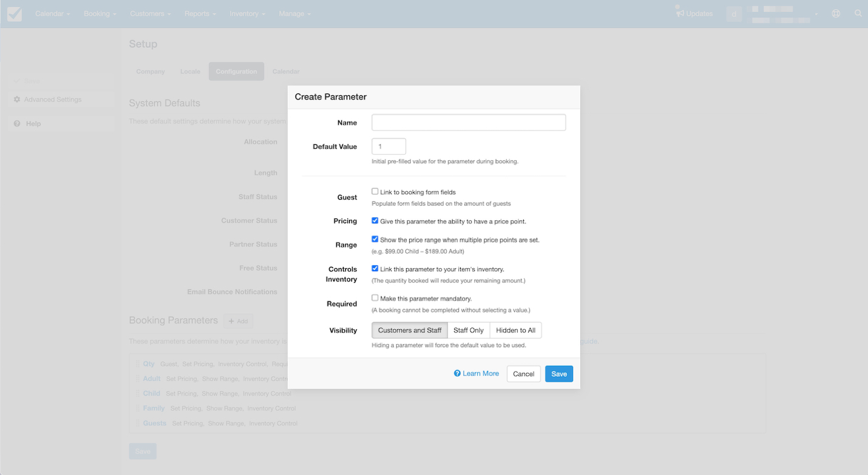Switch to the Company tab
This screenshot has width=868, height=475.
point(151,72)
